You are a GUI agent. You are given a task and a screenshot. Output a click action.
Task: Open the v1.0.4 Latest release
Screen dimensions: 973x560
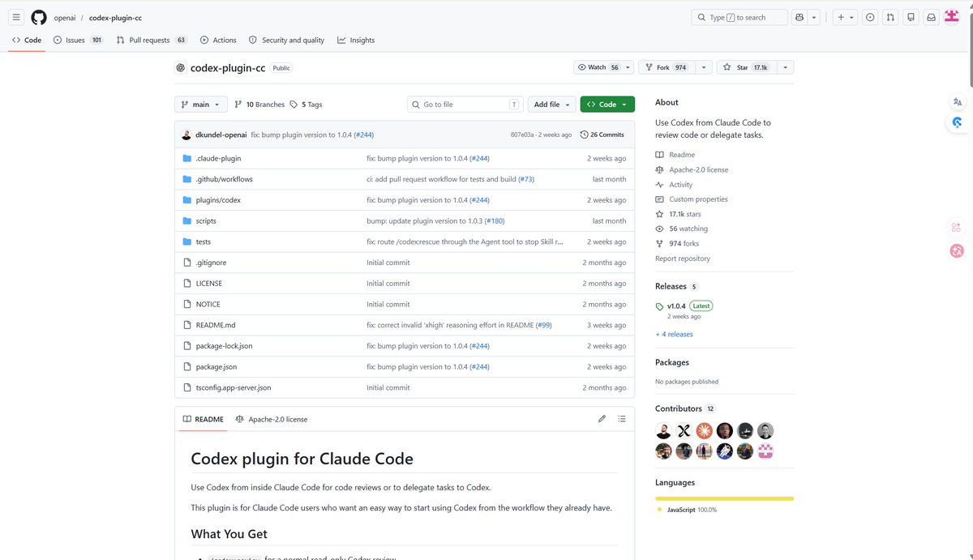[684, 306]
